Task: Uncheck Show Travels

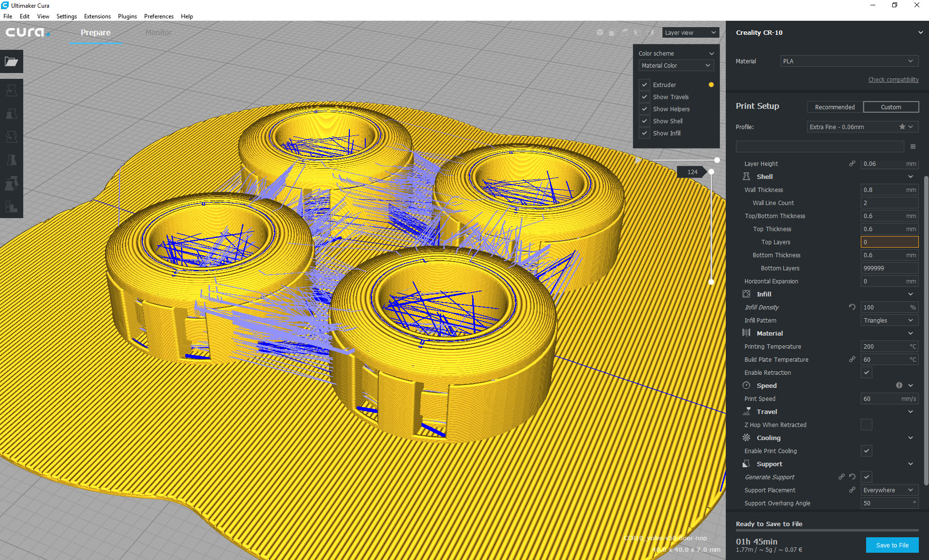Action: pos(644,97)
